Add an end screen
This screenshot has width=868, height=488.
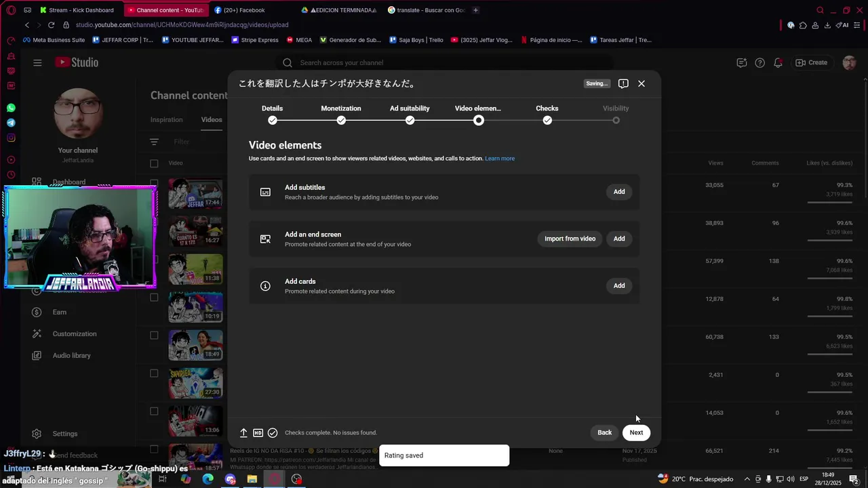[619, 239]
